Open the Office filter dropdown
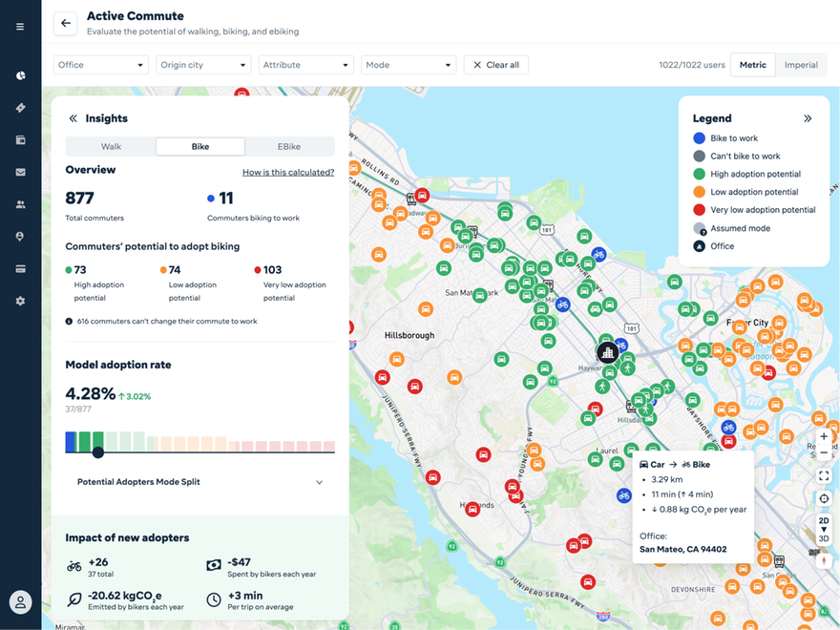This screenshot has height=630, width=840. 100,64
